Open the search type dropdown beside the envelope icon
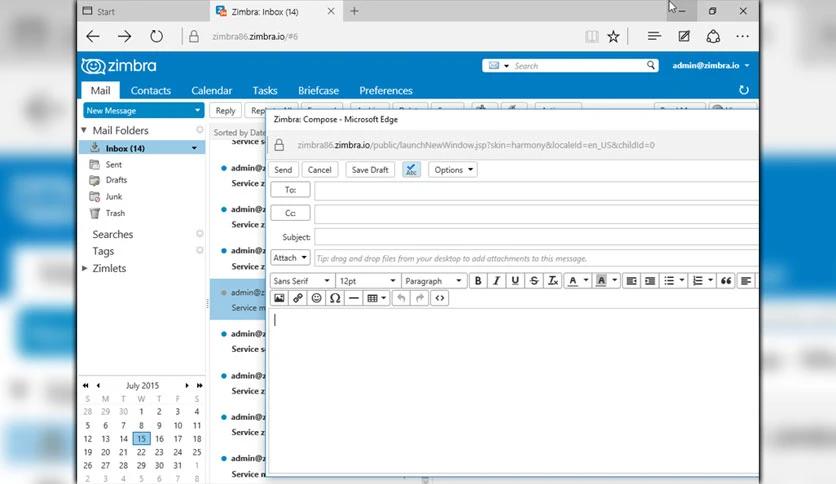 tap(506, 66)
